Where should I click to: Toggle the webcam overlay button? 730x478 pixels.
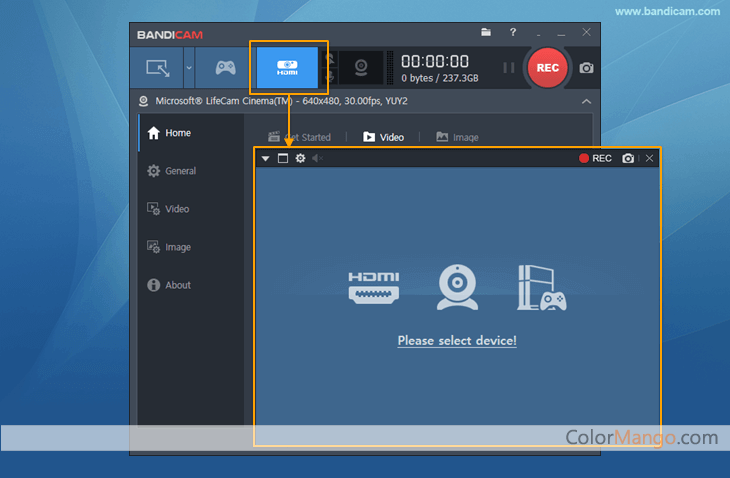pos(359,68)
